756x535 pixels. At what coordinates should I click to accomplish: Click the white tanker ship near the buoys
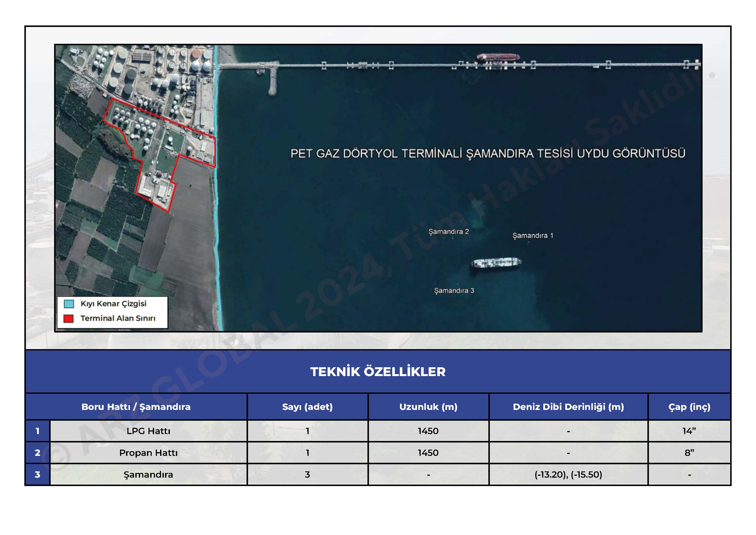(x=496, y=263)
